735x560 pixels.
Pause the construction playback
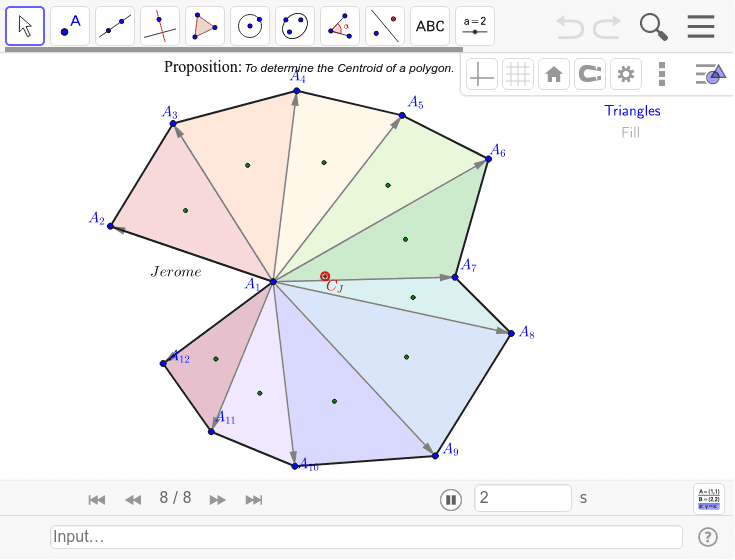(451, 500)
